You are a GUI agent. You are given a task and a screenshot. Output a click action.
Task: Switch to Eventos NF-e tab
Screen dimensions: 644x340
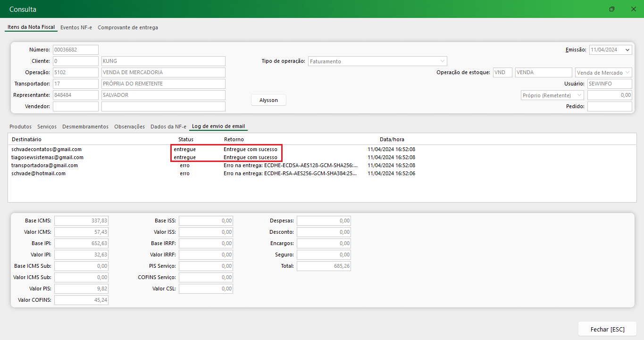coord(76,27)
